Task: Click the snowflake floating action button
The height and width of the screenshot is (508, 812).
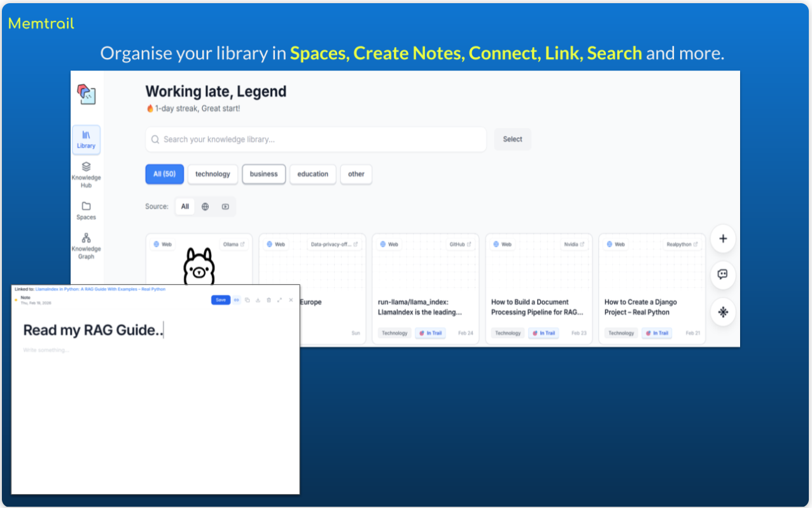Action: coord(723,312)
